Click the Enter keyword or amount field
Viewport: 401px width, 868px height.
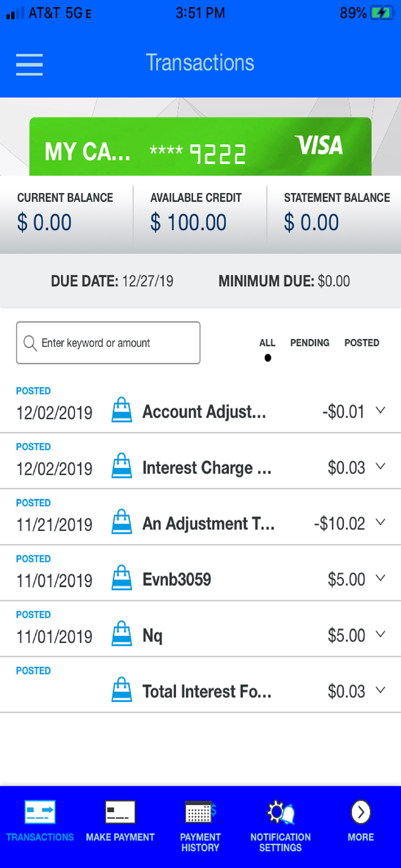coord(108,343)
